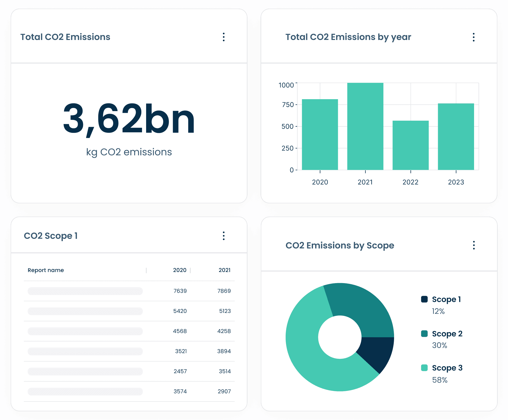This screenshot has height=420, width=508.
Task: Click the kg CO2 emissions caption
Action: click(x=129, y=152)
